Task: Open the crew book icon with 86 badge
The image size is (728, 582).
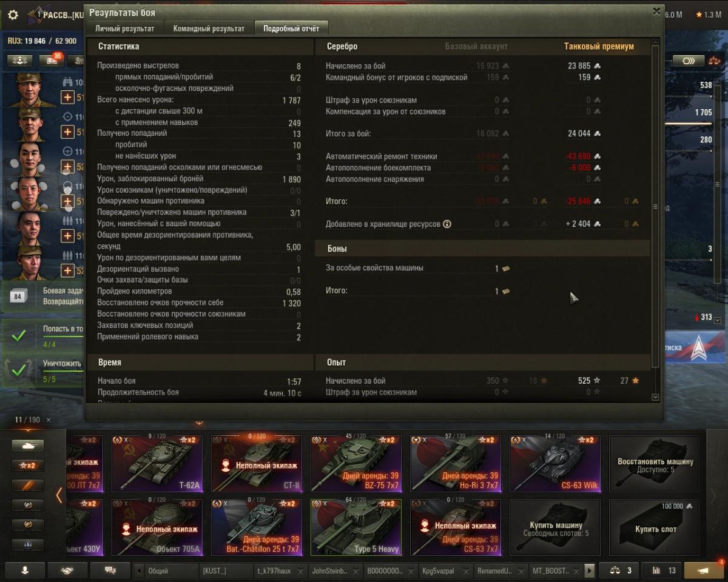Action: pyautogui.click(x=52, y=60)
